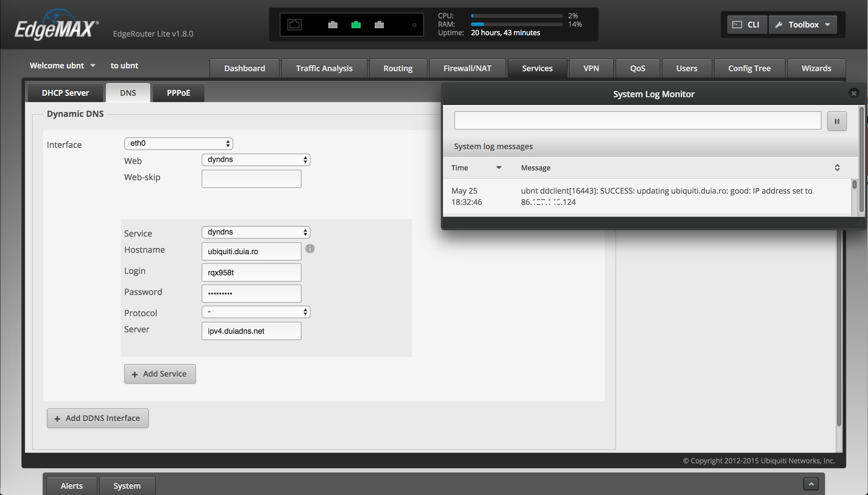Click the EdgeMAX logo

(56, 25)
